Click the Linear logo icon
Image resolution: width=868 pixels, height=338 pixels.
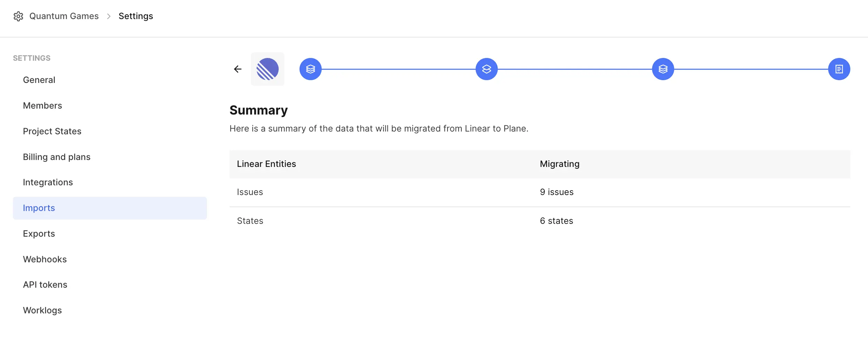tap(268, 69)
